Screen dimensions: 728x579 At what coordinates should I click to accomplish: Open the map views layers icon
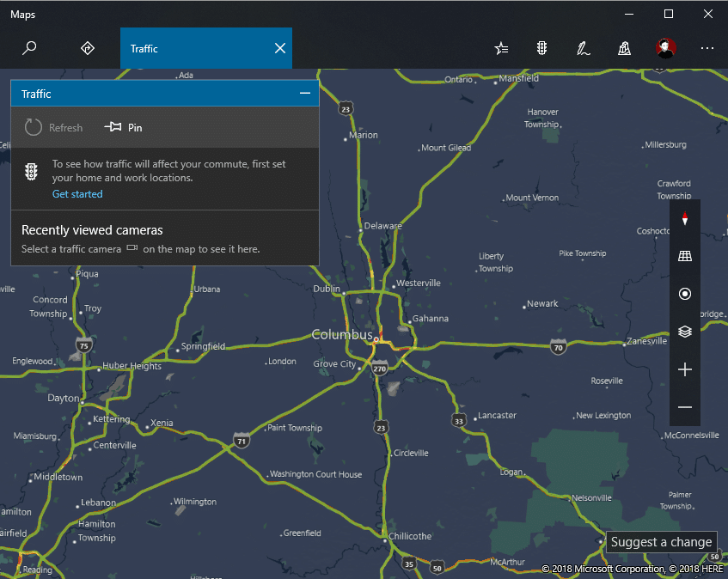click(685, 332)
